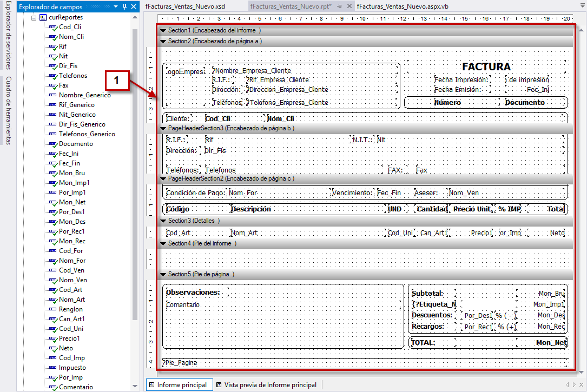
Task: Click the curReportes table icon
Action: click(x=43, y=17)
